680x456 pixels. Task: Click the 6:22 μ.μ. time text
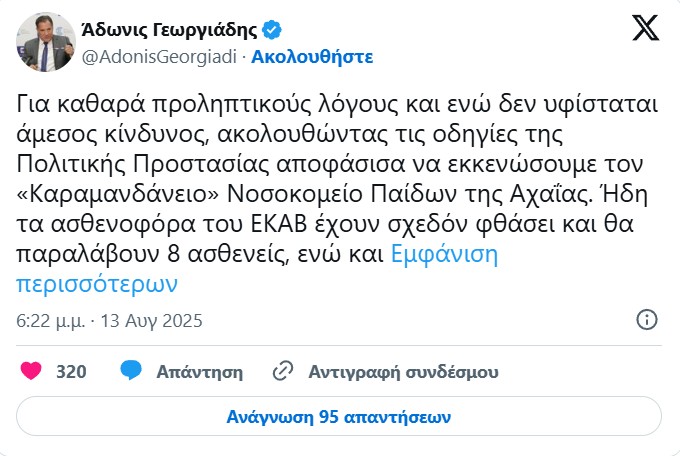[50, 321]
